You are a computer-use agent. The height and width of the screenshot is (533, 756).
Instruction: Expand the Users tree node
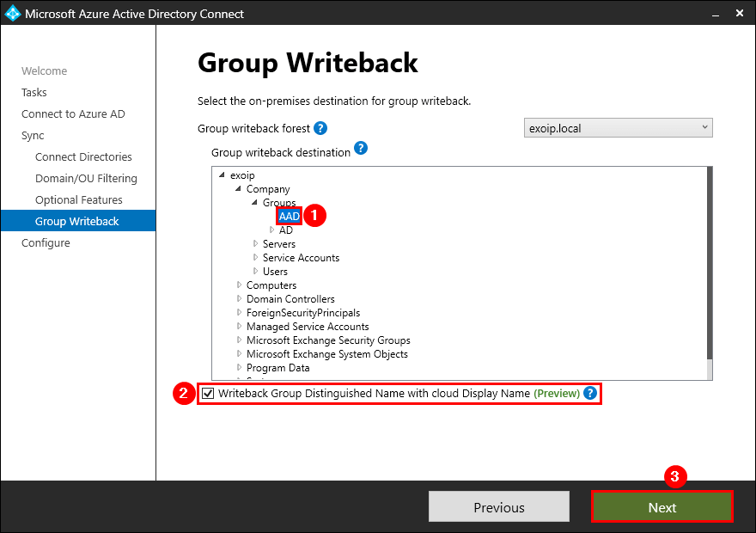[255, 271]
